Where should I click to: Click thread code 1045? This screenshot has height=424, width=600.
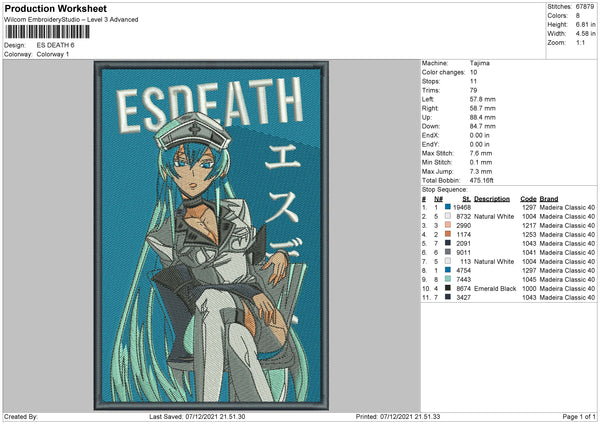click(529, 279)
